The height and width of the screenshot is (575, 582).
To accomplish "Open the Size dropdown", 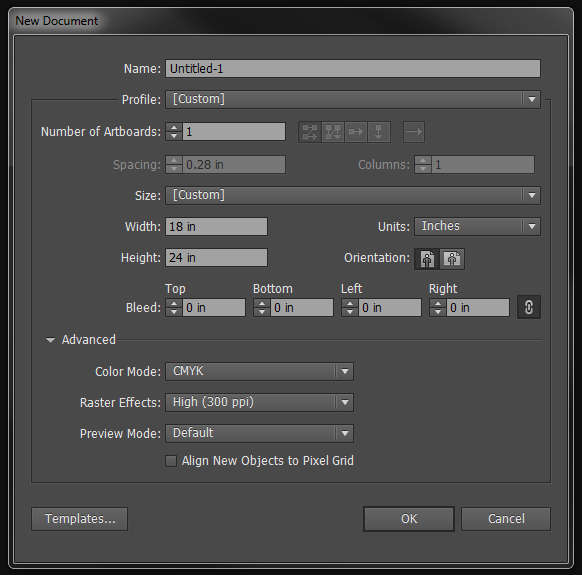I will point(353,195).
